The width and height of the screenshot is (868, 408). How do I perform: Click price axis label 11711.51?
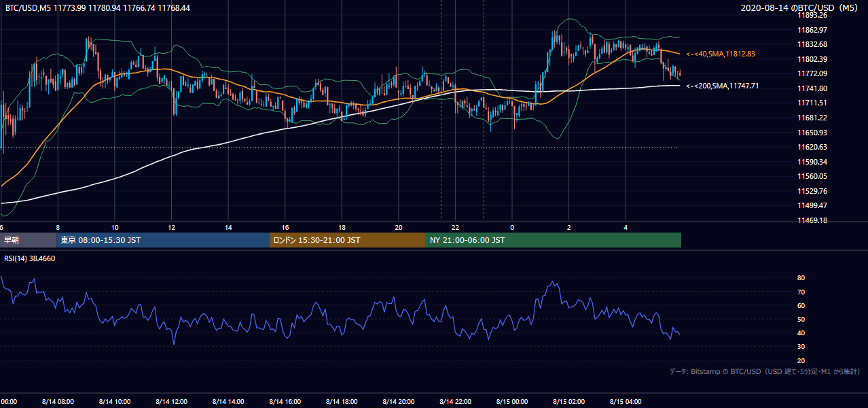coord(812,103)
